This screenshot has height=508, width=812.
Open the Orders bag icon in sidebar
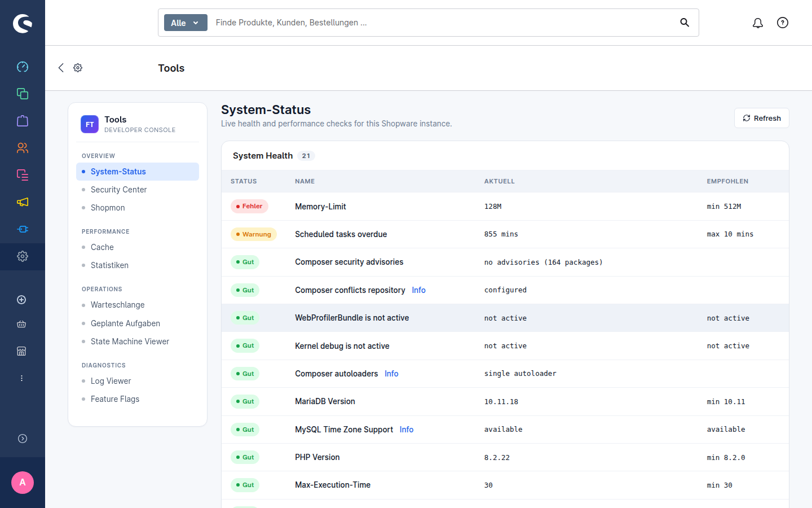click(x=23, y=121)
